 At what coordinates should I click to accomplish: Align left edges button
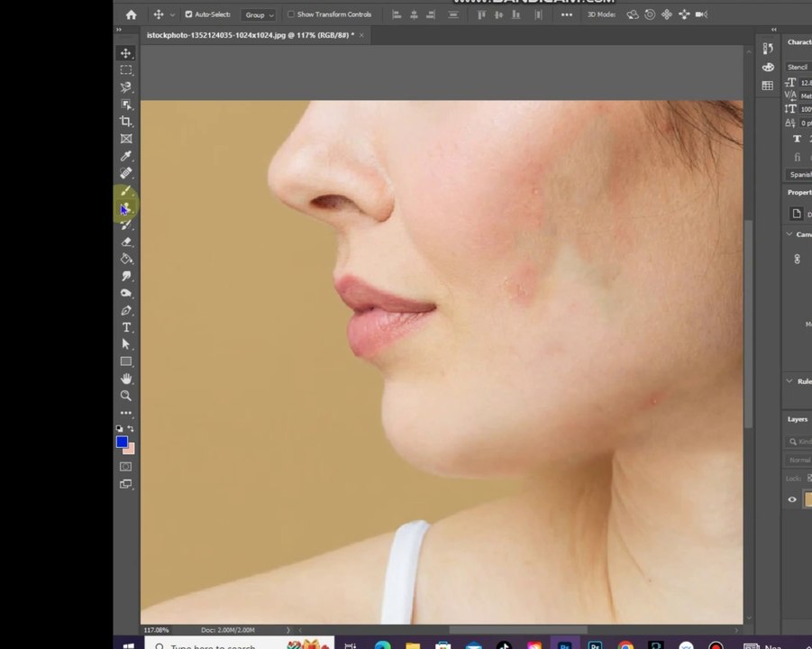(397, 14)
